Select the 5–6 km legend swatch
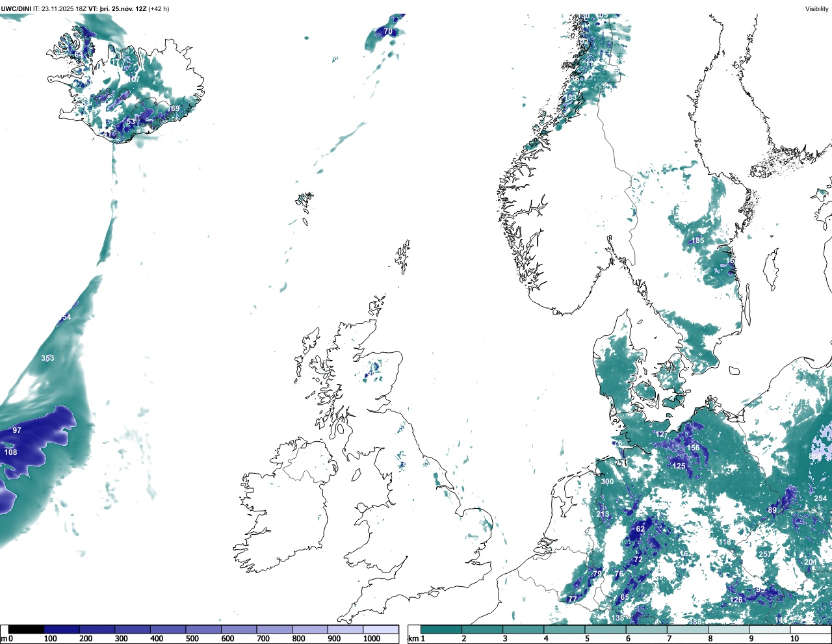 pyautogui.click(x=605, y=629)
